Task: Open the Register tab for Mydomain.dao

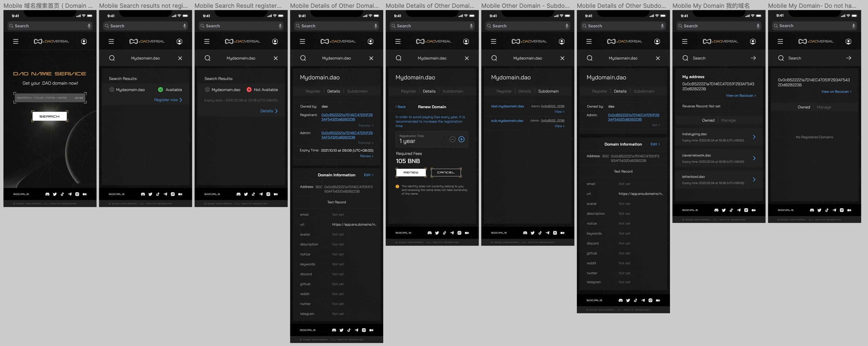Action: point(313,91)
